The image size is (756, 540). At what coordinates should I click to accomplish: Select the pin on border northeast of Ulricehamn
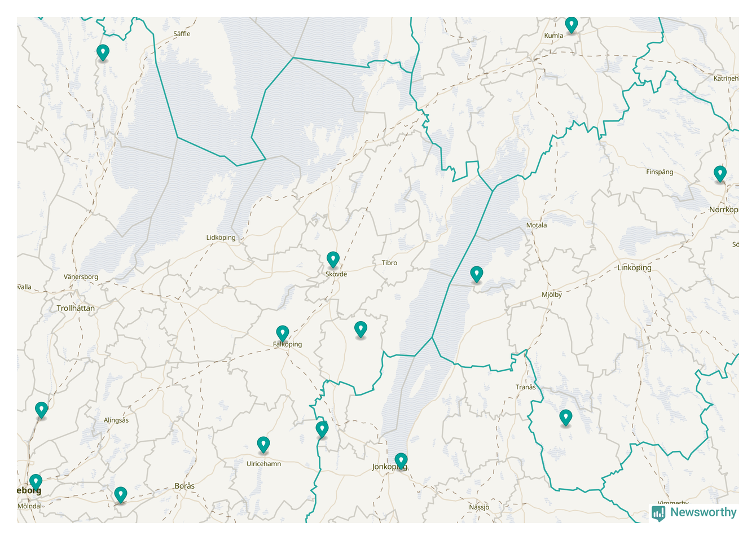(322, 429)
